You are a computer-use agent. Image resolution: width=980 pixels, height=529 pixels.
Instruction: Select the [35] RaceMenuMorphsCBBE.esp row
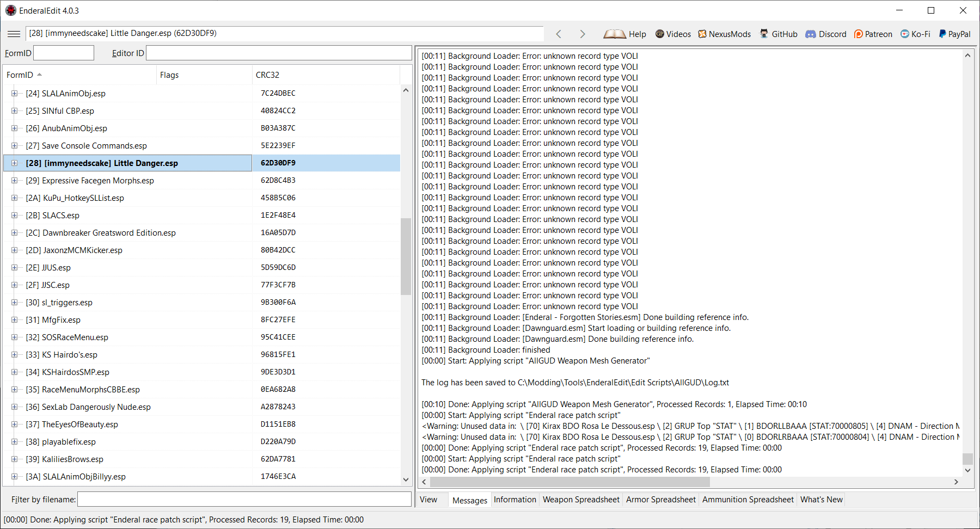(202, 389)
